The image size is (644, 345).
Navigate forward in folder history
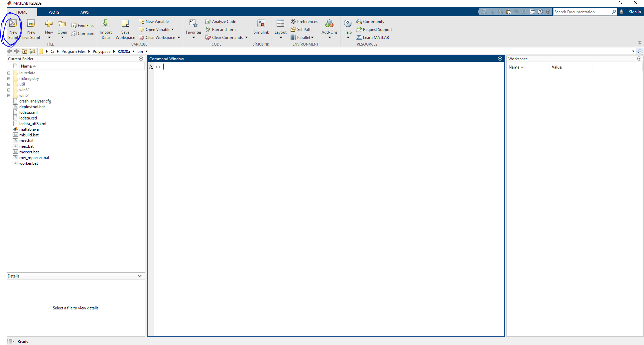(17, 51)
